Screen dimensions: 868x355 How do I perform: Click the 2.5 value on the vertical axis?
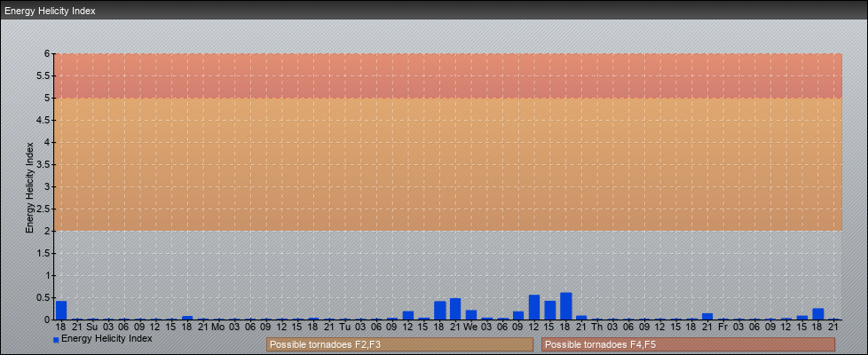(x=43, y=209)
